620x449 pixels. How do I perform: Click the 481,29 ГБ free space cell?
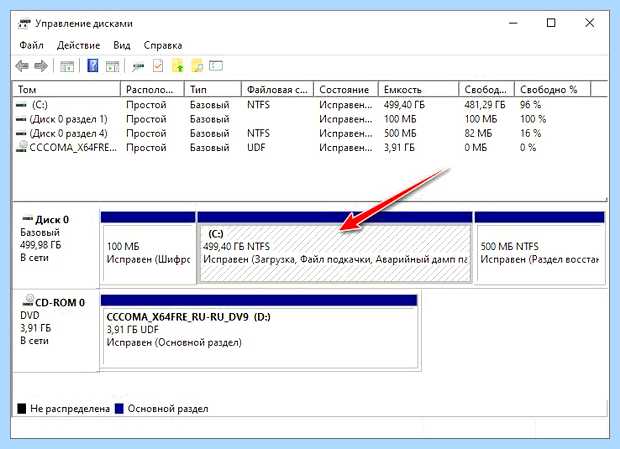(485, 105)
